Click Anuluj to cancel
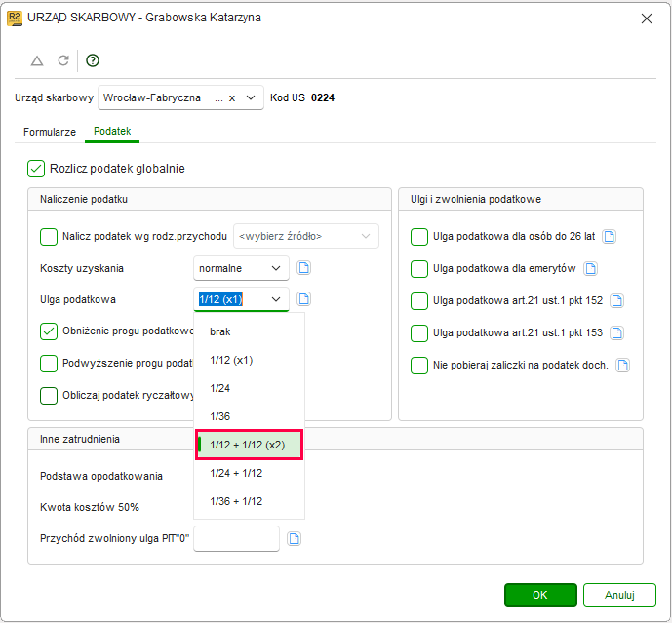The width and height of the screenshot is (672, 623). (x=619, y=595)
